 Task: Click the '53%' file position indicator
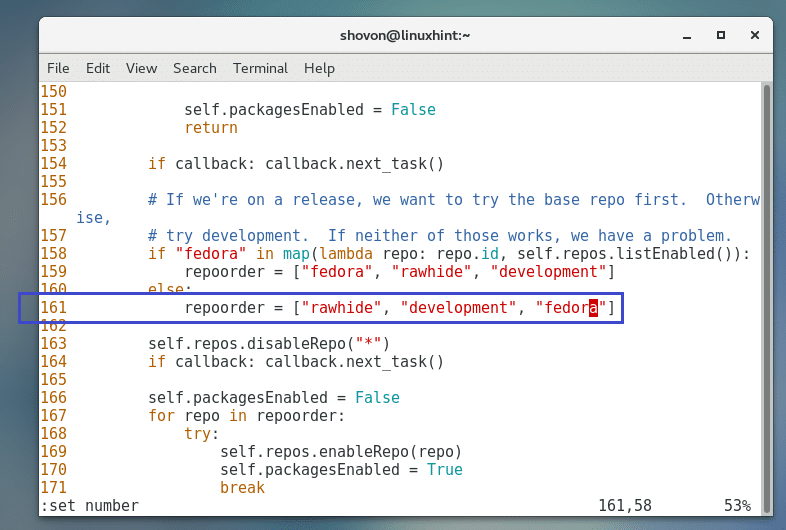pos(737,506)
